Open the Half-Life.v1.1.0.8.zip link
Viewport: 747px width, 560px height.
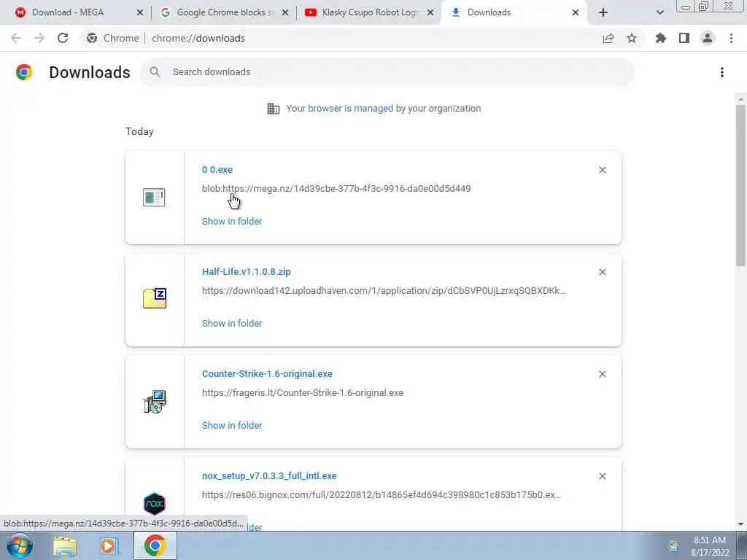pos(247,271)
